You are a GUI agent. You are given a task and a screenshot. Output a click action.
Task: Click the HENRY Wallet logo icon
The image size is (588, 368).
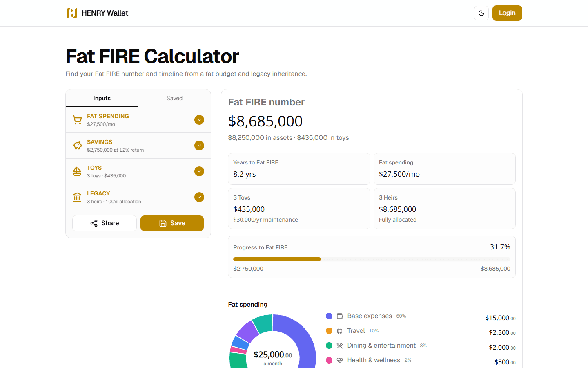[72, 13]
